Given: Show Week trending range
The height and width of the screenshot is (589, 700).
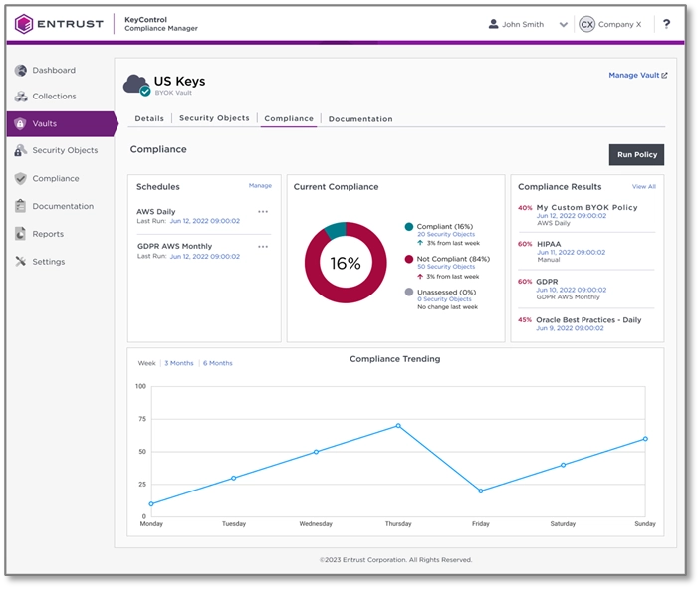Looking at the screenshot, I should (x=147, y=363).
